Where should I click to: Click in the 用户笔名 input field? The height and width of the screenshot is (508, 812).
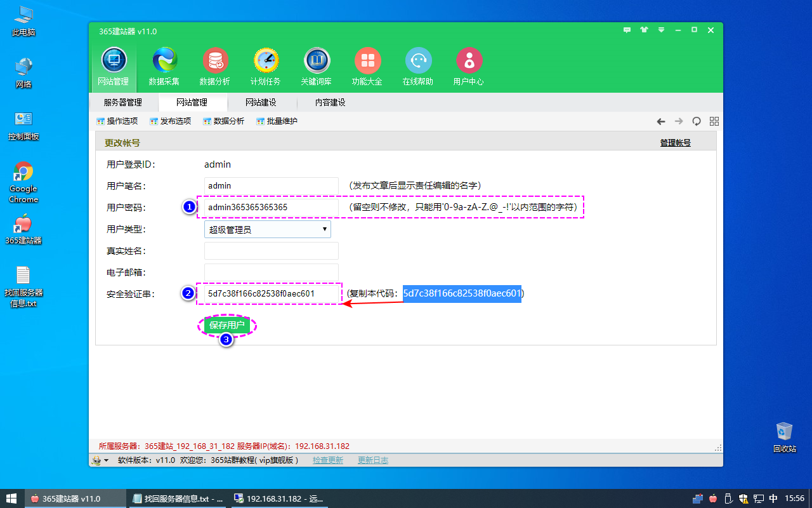click(272, 186)
